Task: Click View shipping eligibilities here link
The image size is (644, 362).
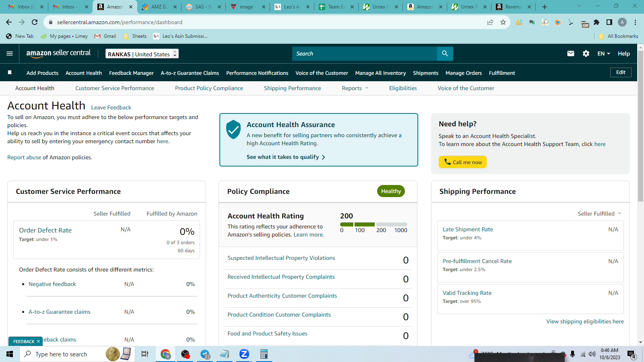Action: click(585, 321)
